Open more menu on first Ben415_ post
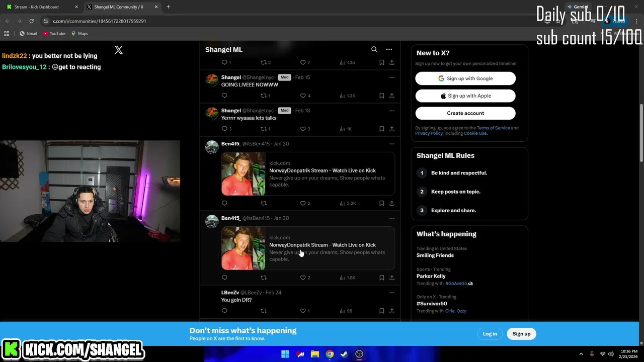Screen dimensions: 644x362 [392, 144]
